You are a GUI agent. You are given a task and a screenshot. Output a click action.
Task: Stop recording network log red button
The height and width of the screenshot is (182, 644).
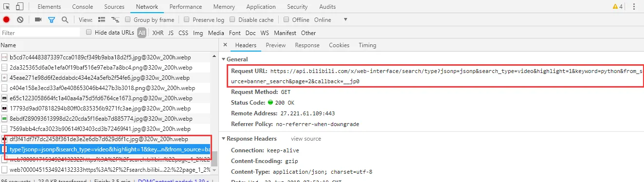pyautogui.click(x=6, y=20)
